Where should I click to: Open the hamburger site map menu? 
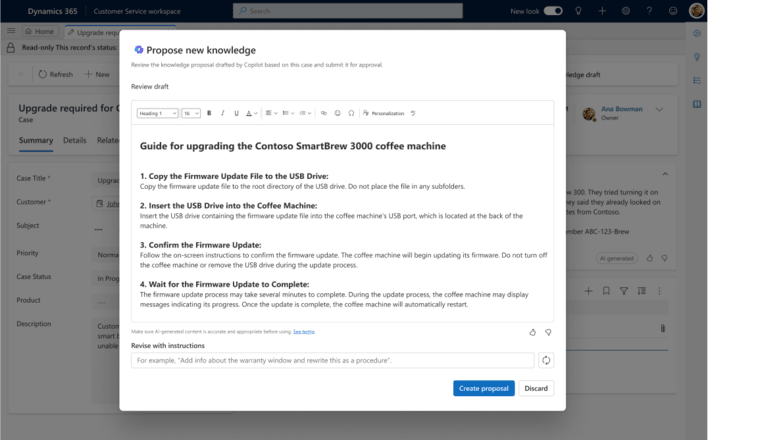click(11, 31)
